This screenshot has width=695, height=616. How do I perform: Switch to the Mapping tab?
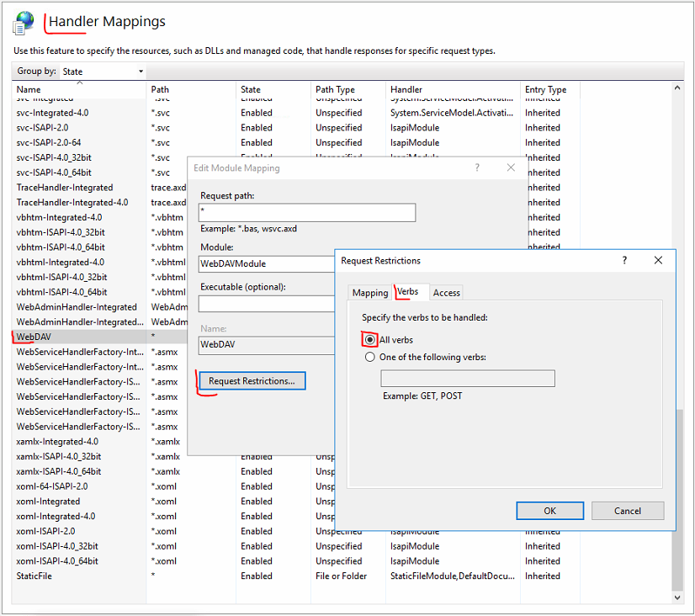point(369,293)
